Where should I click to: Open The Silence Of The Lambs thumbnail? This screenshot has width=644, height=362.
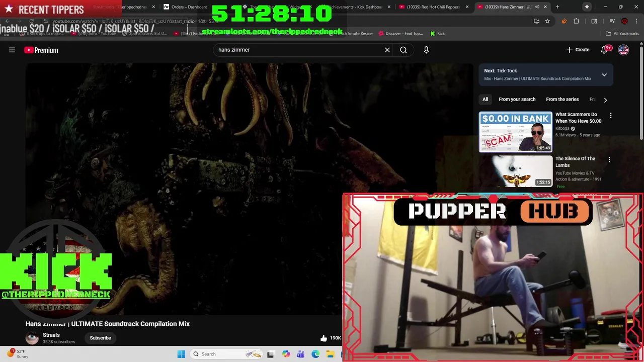(515, 171)
